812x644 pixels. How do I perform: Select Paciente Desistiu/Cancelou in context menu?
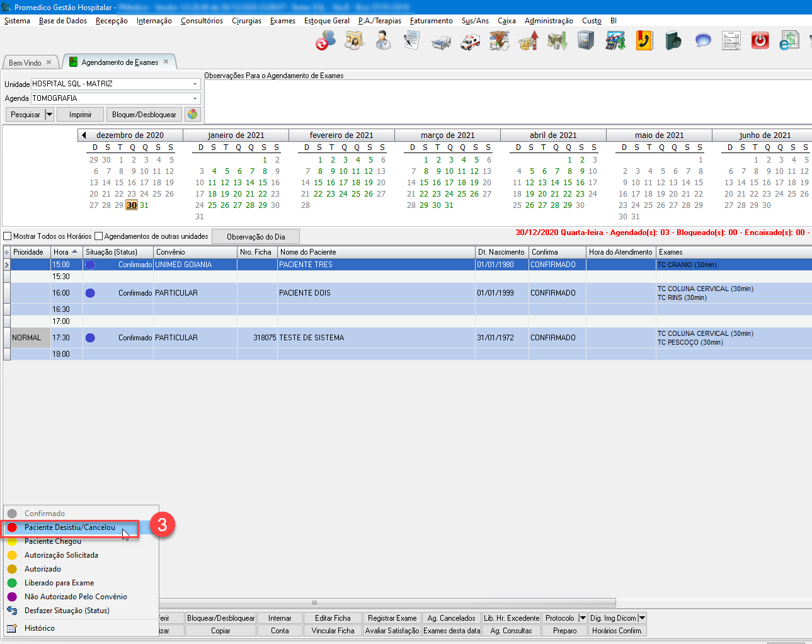click(69, 527)
